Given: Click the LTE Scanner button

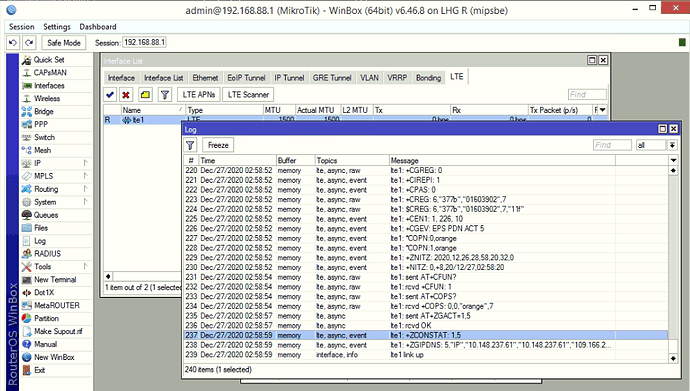Looking at the screenshot, I should point(248,95).
